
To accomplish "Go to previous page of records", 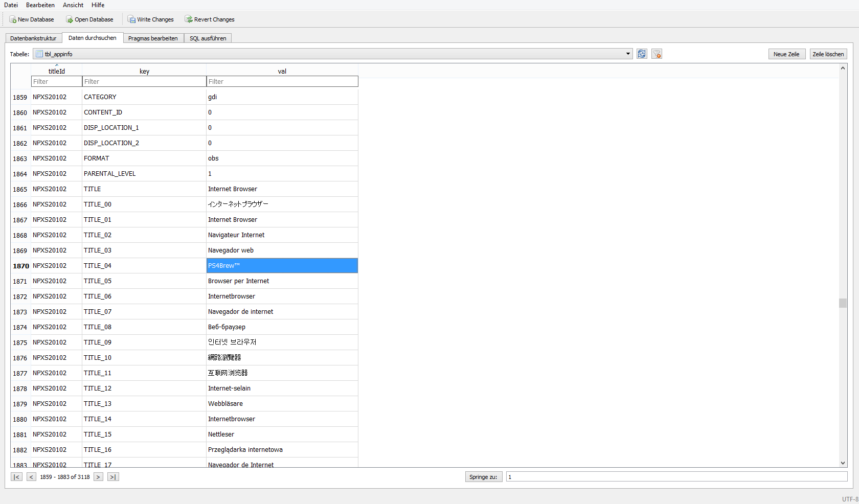I will coord(31,477).
